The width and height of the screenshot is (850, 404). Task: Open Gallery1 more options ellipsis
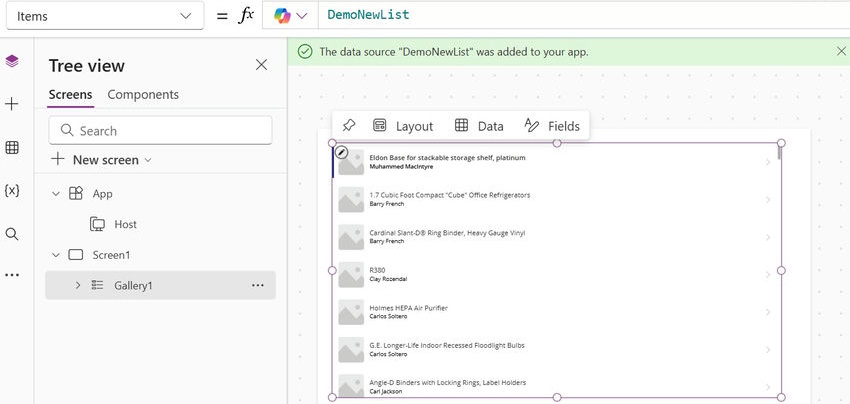[258, 285]
